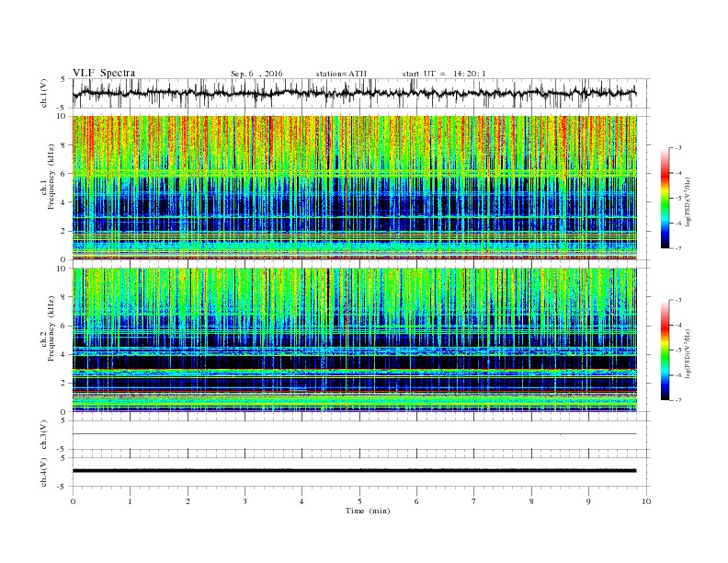Click the '-7' bottom value of the ch.2 colorbar
The height and width of the screenshot is (563, 728).
click(x=677, y=400)
